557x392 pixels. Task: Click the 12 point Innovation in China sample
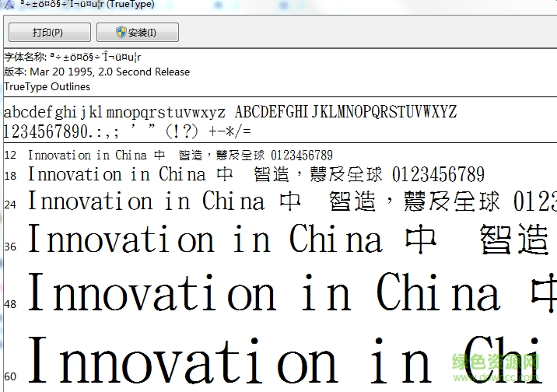(x=180, y=156)
